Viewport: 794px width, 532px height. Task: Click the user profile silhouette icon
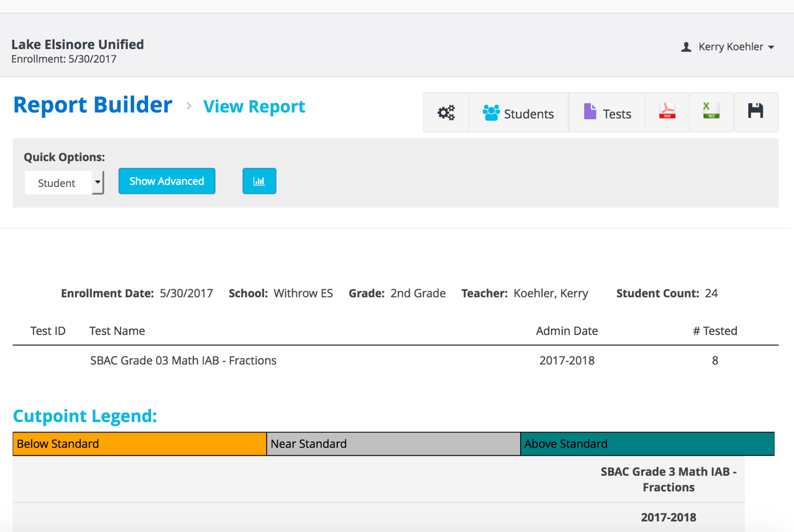(686, 47)
